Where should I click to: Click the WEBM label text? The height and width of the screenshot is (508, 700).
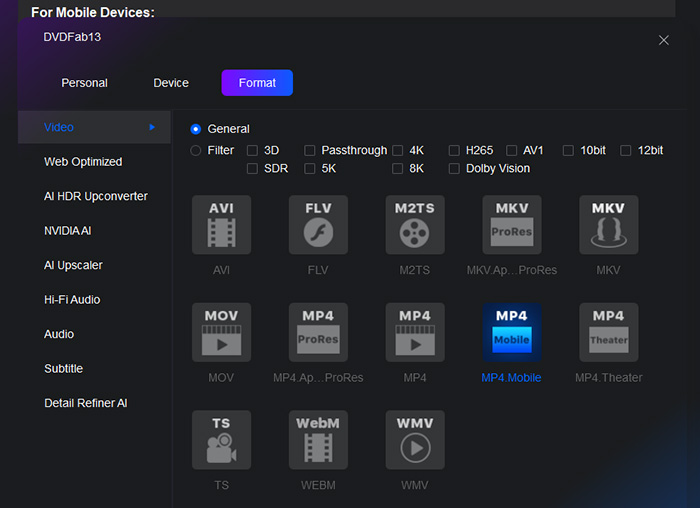click(318, 485)
